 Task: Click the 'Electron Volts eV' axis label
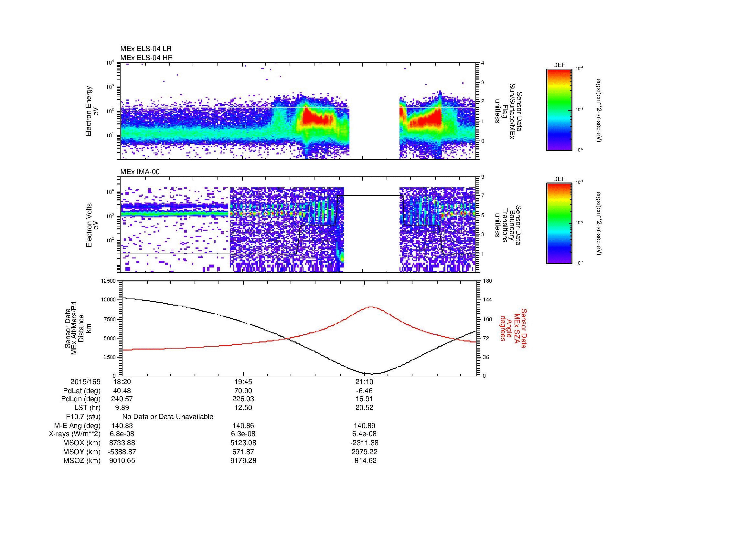[92, 225]
